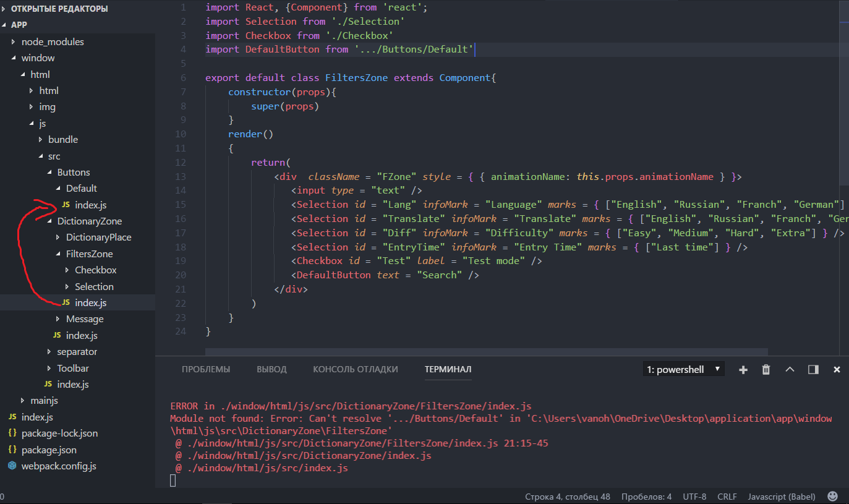Screen dimensions: 849x504
Task: Click the 'DefaultButton text' JSX line
Action: pyautogui.click(x=385, y=275)
